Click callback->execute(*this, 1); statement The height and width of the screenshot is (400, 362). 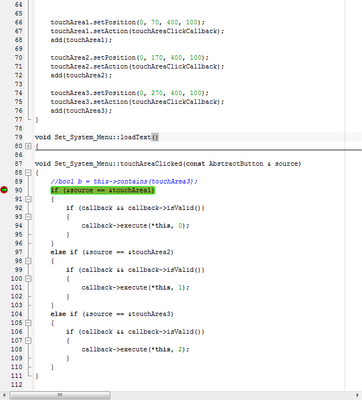click(135, 287)
